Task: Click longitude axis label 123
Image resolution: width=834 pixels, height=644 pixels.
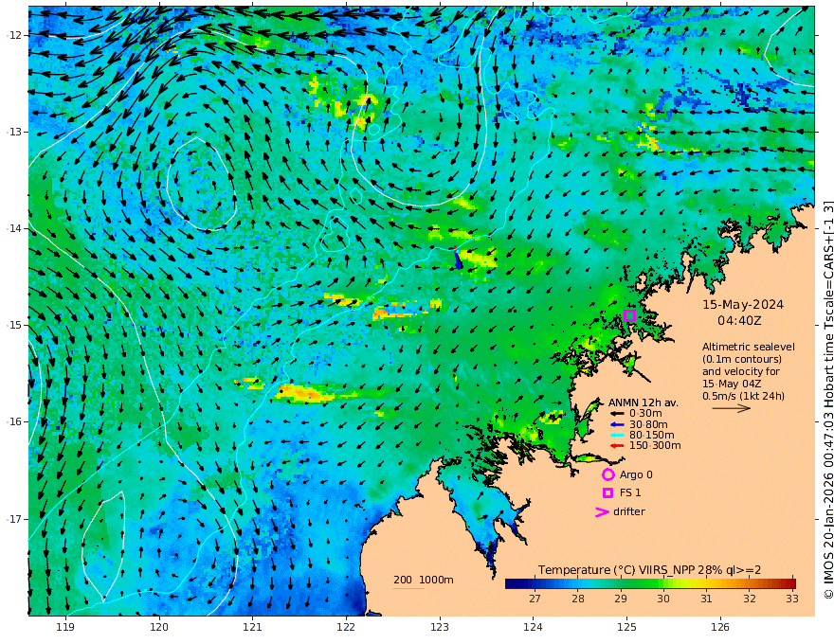Action: point(440,627)
